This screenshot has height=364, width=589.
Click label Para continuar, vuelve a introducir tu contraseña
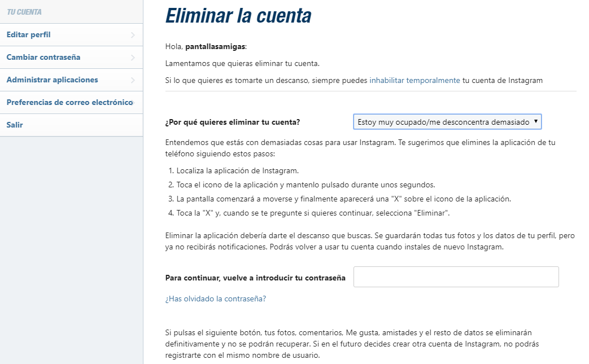(255, 278)
